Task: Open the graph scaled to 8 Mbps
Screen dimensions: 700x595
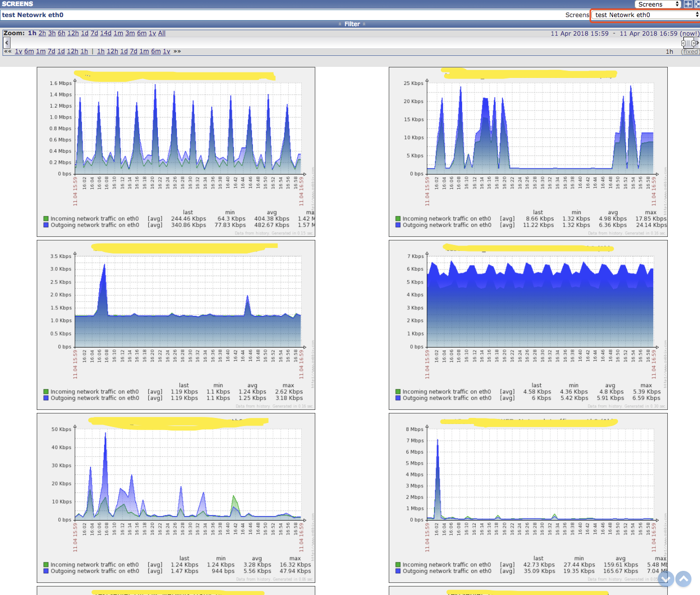Action: pos(528,498)
